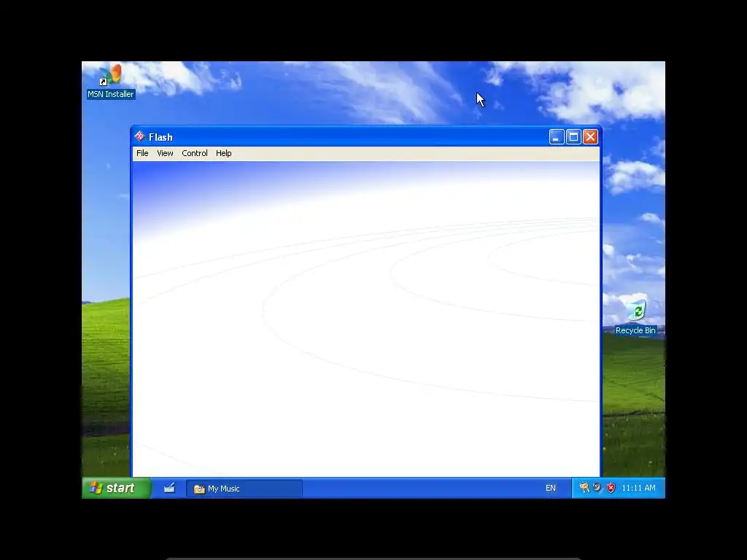Click the red security shield tray icon
747x560 pixels.
(611, 488)
